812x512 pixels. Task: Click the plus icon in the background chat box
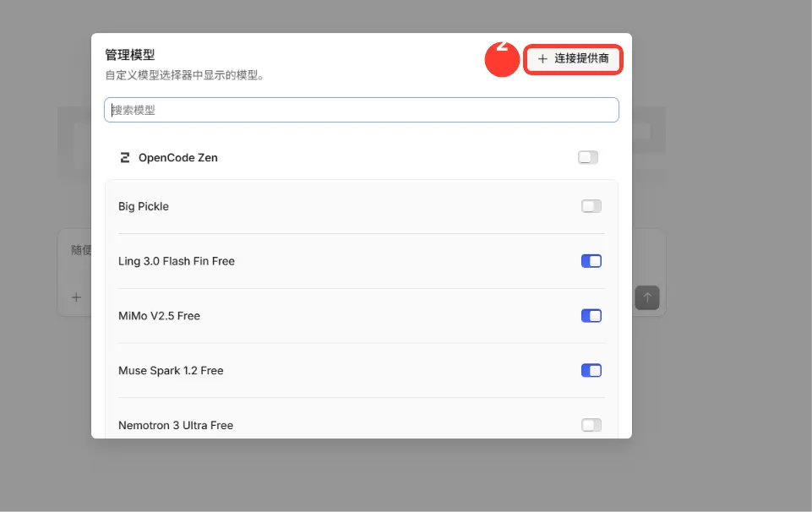(x=76, y=297)
